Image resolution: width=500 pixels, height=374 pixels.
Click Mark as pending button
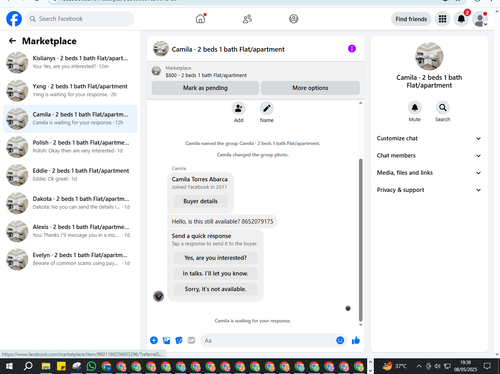coord(205,88)
